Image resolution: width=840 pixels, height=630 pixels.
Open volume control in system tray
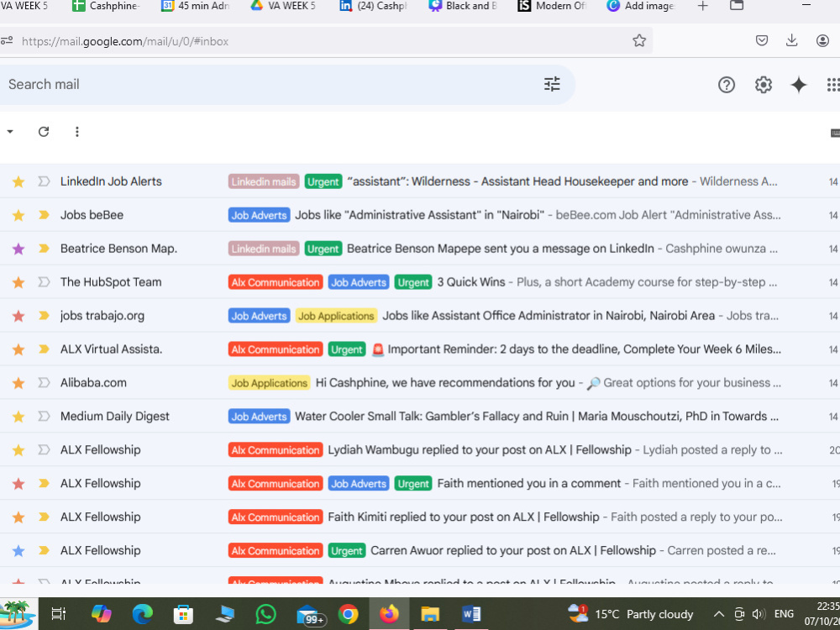(x=758, y=614)
